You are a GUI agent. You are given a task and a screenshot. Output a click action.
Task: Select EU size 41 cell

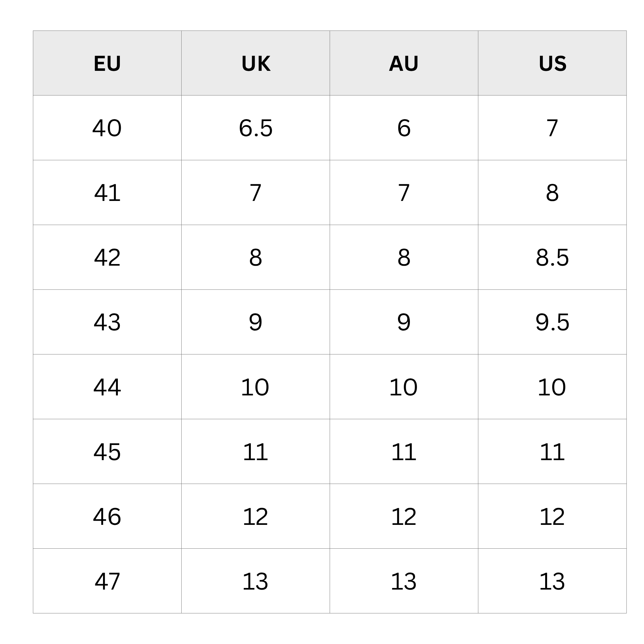click(107, 193)
